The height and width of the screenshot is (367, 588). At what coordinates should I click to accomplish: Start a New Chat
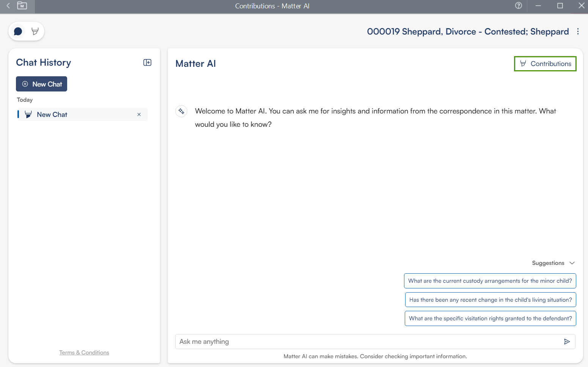pyautogui.click(x=41, y=84)
